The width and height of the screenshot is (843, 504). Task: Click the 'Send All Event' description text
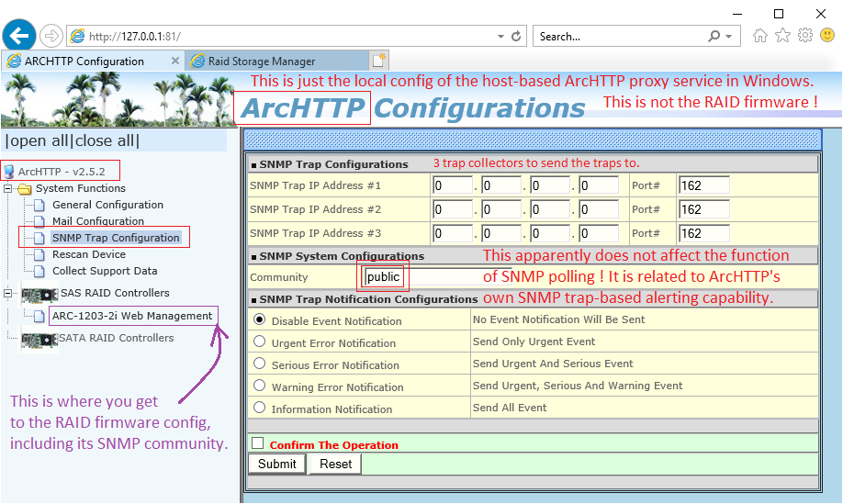coord(510,408)
